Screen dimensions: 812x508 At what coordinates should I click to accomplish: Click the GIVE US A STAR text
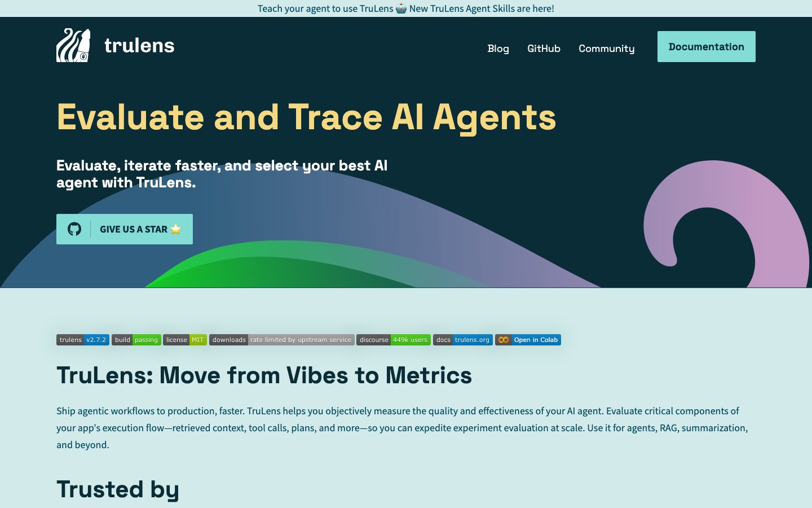tap(134, 229)
